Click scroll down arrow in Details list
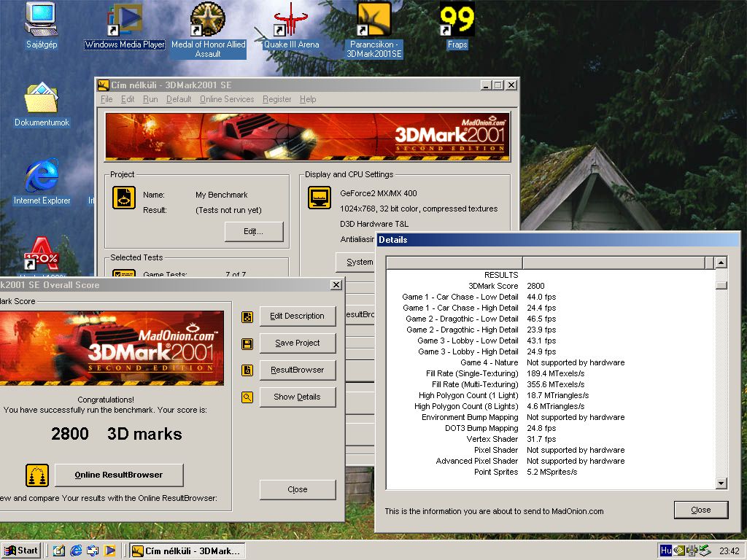 point(721,483)
